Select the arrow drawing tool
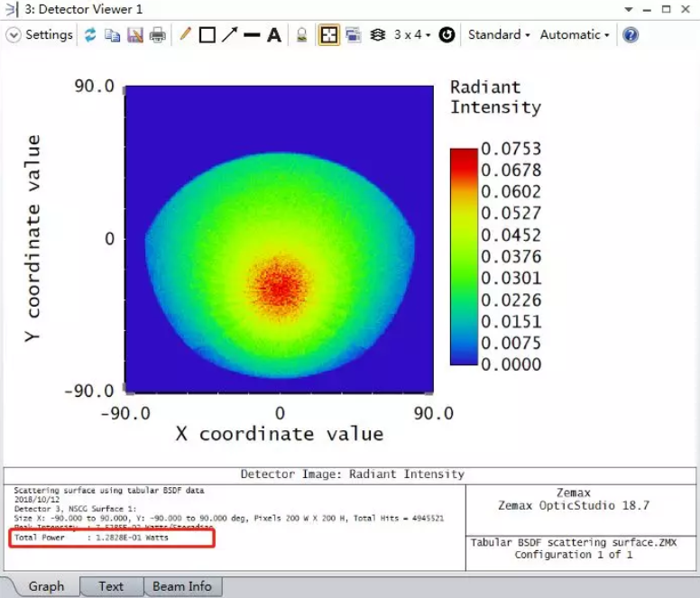 point(229,35)
